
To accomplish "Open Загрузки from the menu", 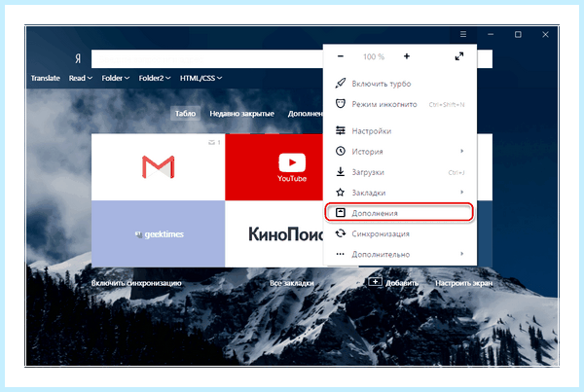I will point(400,172).
